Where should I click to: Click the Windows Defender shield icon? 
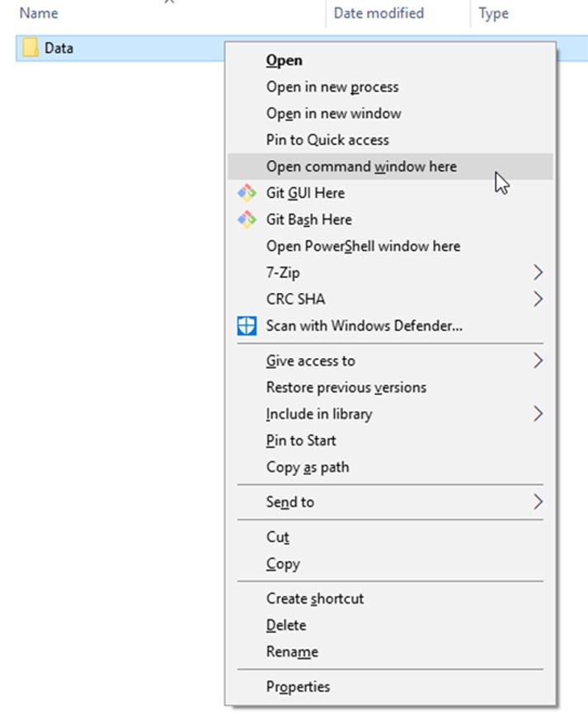click(x=247, y=325)
